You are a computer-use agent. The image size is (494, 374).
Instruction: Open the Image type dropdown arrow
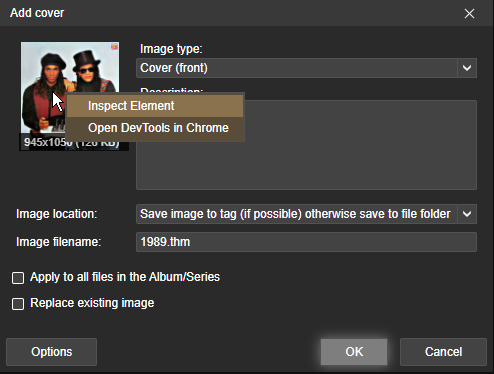click(x=467, y=68)
